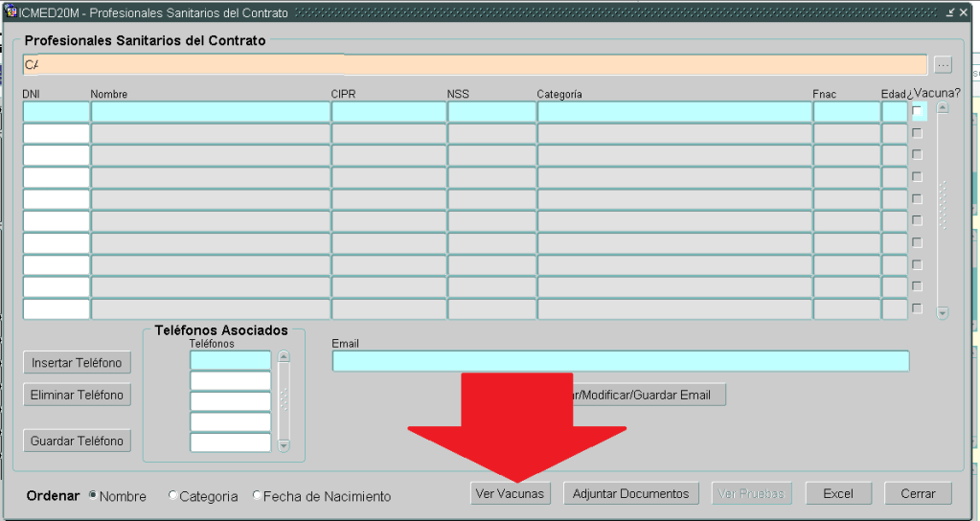Select the Nombre sort radio button

coord(93,495)
